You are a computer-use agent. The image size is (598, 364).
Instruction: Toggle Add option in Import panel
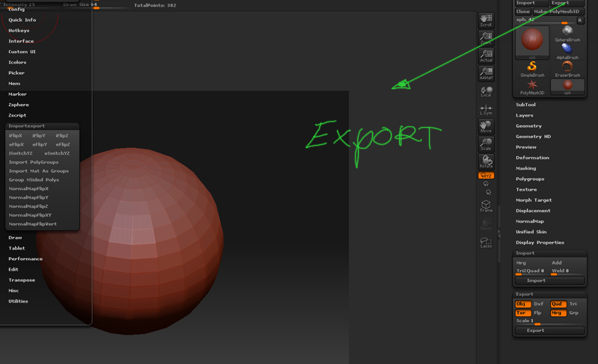(557, 262)
